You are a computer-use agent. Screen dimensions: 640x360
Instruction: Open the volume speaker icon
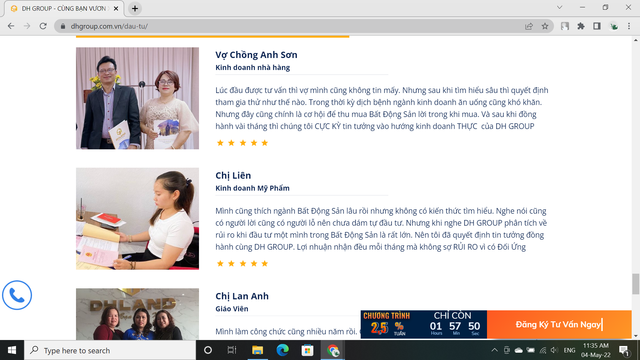[554, 350]
